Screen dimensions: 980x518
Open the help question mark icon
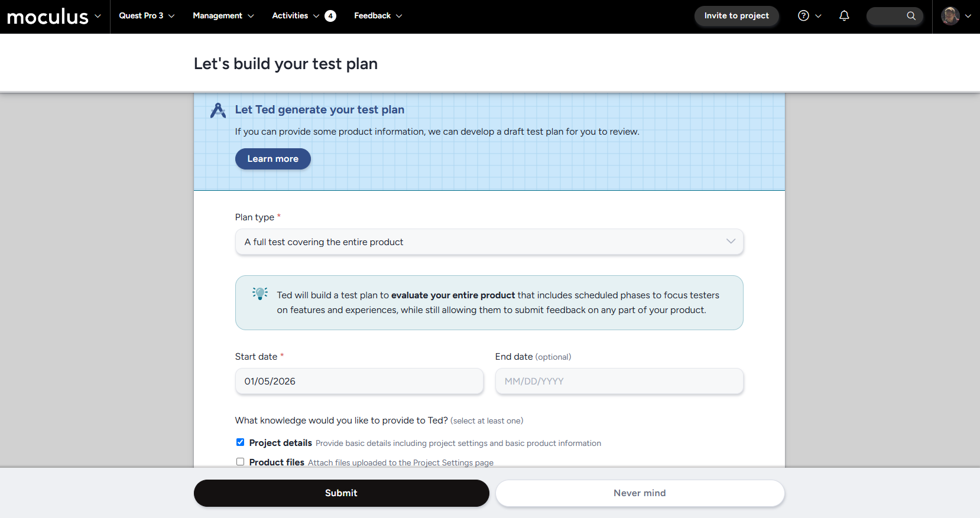click(x=803, y=16)
